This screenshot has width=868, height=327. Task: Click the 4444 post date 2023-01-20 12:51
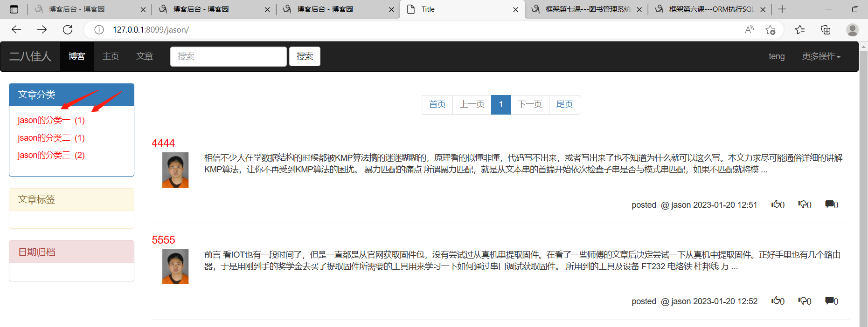pos(725,205)
